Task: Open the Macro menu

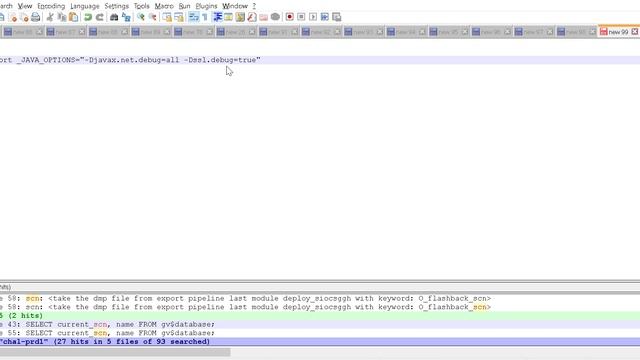Action: [x=164, y=6]
